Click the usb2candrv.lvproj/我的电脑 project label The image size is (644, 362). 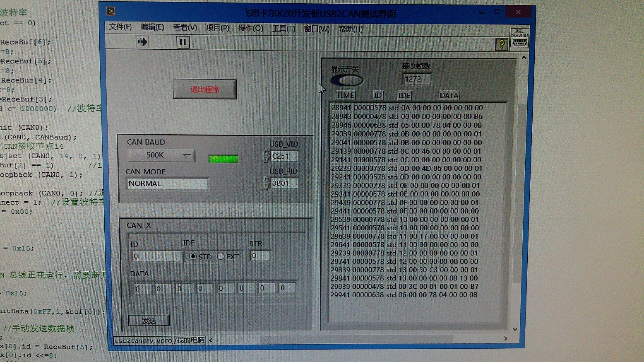pos(160,340)
